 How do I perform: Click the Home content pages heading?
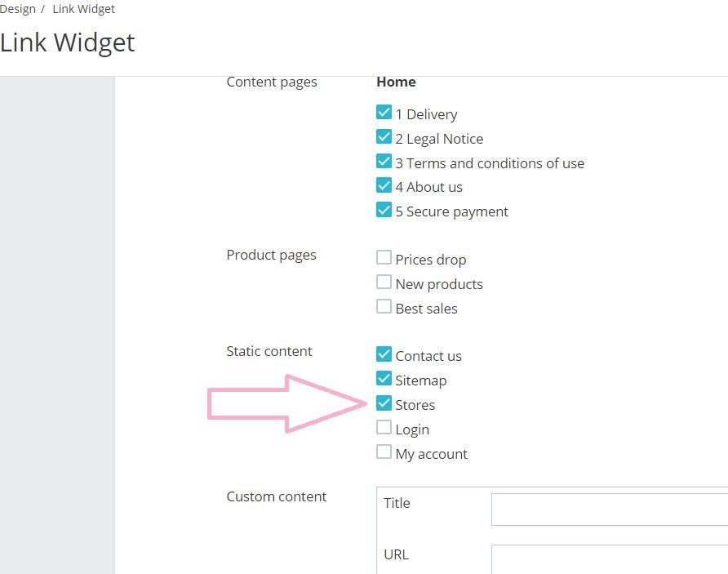click(x=396, y=82)
